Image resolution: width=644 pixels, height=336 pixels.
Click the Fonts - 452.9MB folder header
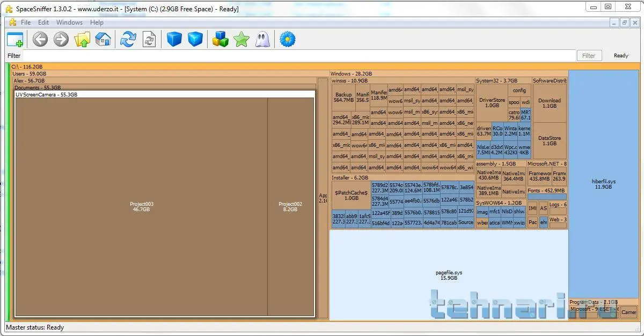[x=547, y=190]
